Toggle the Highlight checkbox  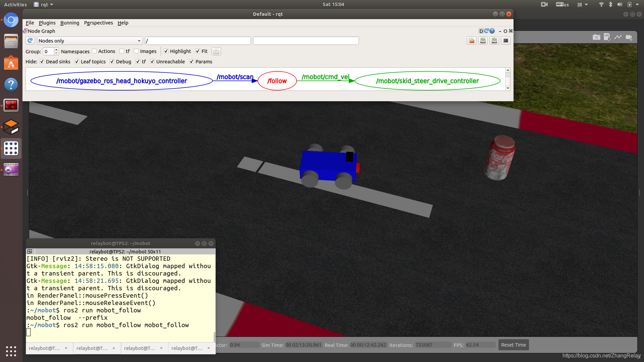point(166,51)
